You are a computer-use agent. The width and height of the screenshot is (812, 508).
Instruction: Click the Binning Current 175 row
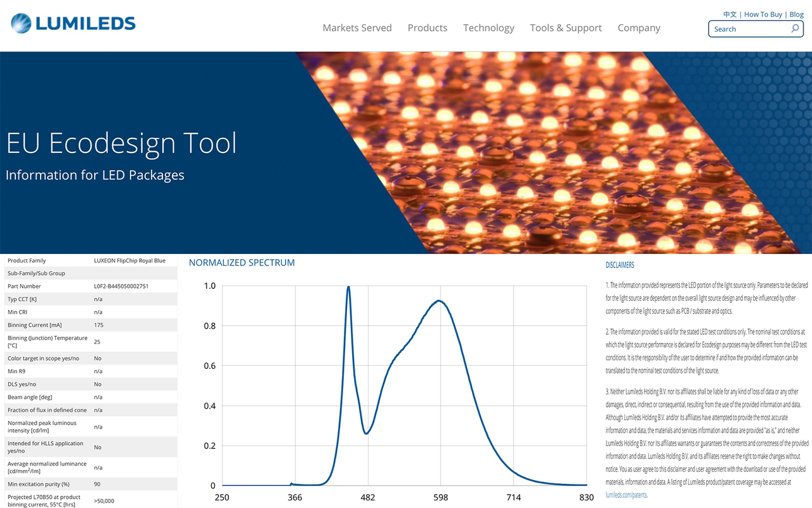pyautogui.click(x=89, y=324)
